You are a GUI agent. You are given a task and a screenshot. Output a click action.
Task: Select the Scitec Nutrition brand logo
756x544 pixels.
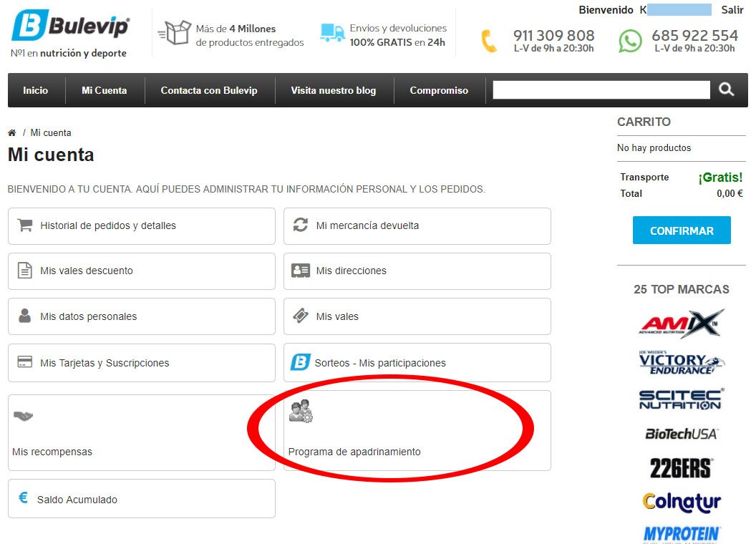click(681, 399)
